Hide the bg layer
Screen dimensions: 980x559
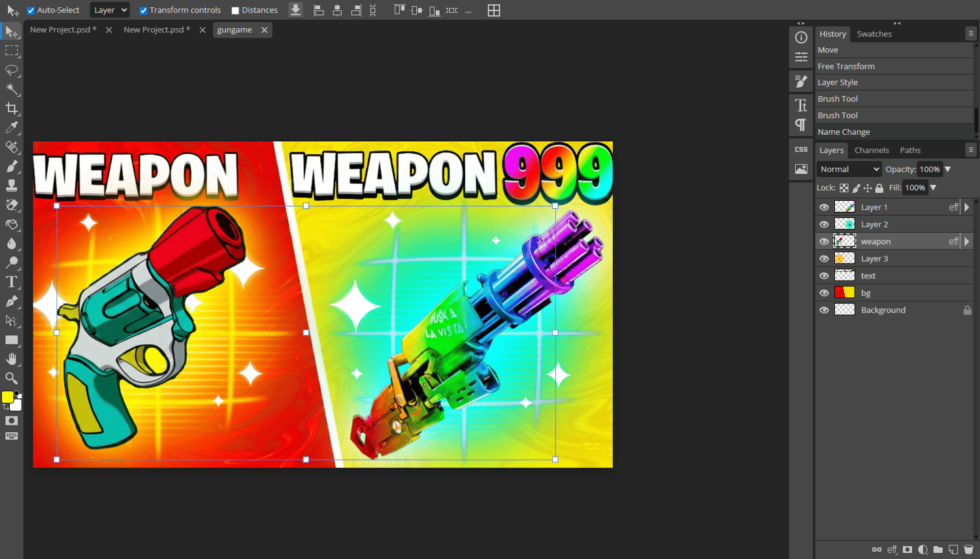click(825, 293)
